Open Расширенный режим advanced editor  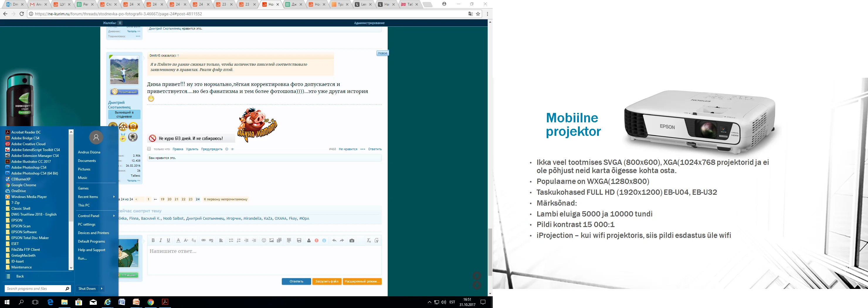pos(362,281)
